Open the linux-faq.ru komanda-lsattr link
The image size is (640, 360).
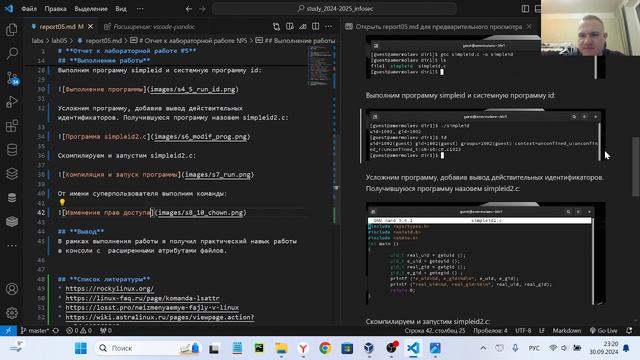tap(142, 298)
